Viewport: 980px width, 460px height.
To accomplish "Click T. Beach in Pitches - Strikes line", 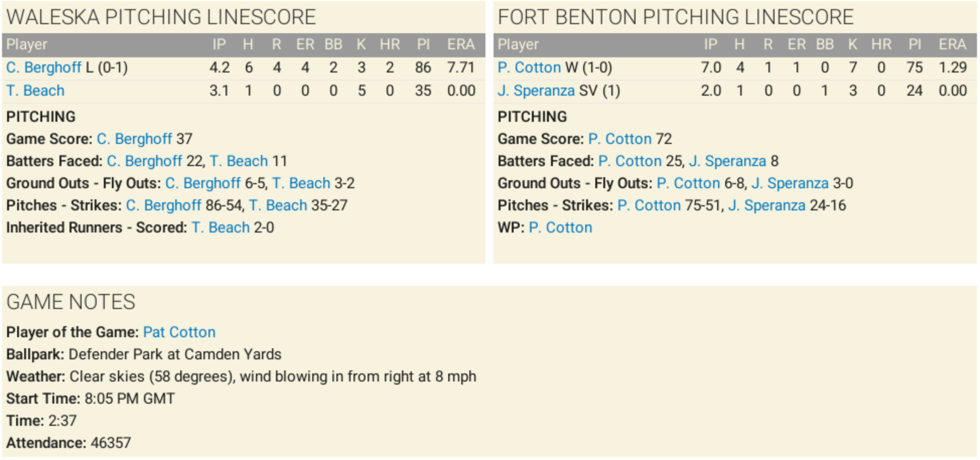I will coord(278,205).
